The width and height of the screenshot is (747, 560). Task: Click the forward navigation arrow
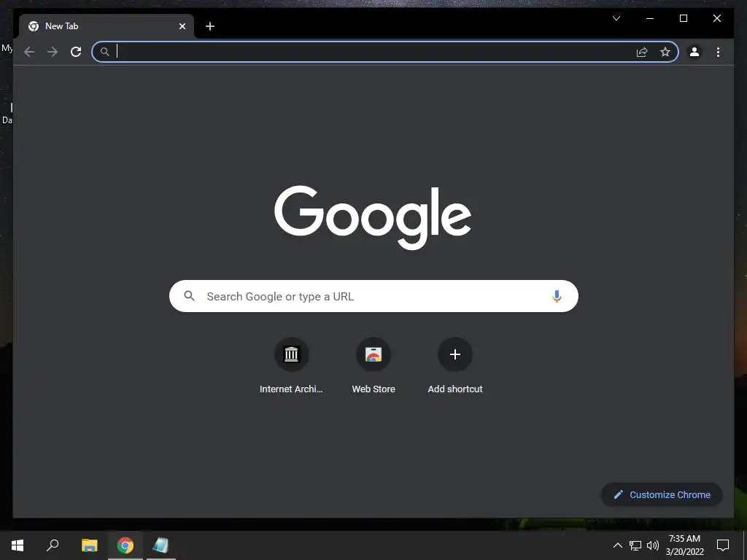[53, 52]
